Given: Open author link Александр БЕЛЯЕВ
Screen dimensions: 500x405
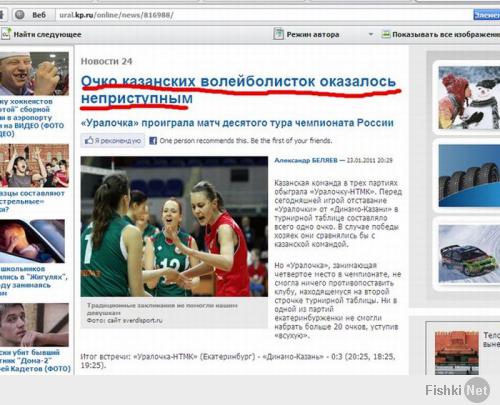Looking at the screenshot, I should 306,160.
